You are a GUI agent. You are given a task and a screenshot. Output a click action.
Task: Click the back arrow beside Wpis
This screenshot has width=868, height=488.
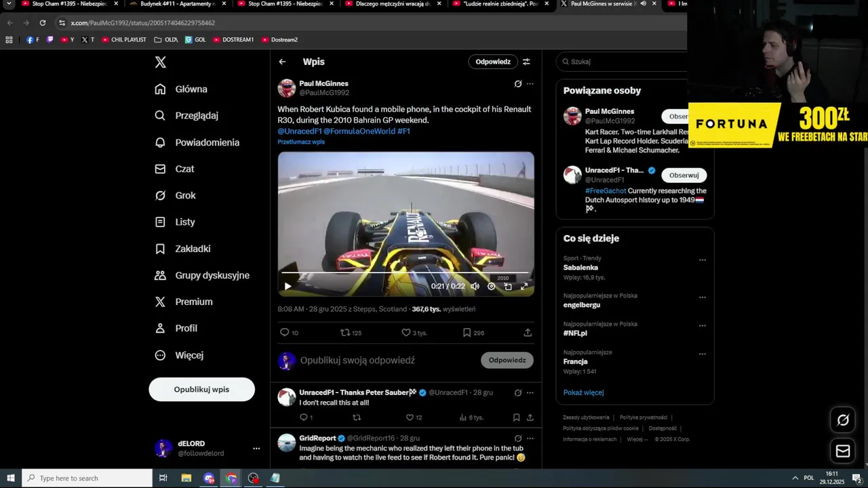tap(282, 62)
